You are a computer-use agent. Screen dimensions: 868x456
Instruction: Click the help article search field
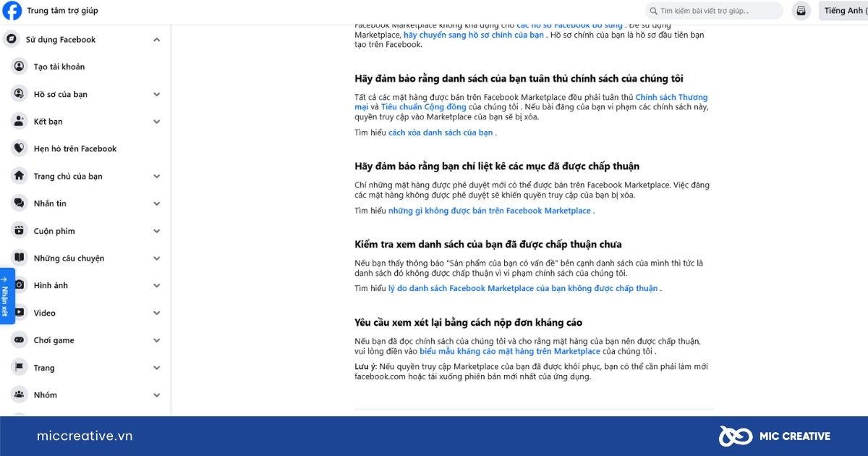(713, 11)
